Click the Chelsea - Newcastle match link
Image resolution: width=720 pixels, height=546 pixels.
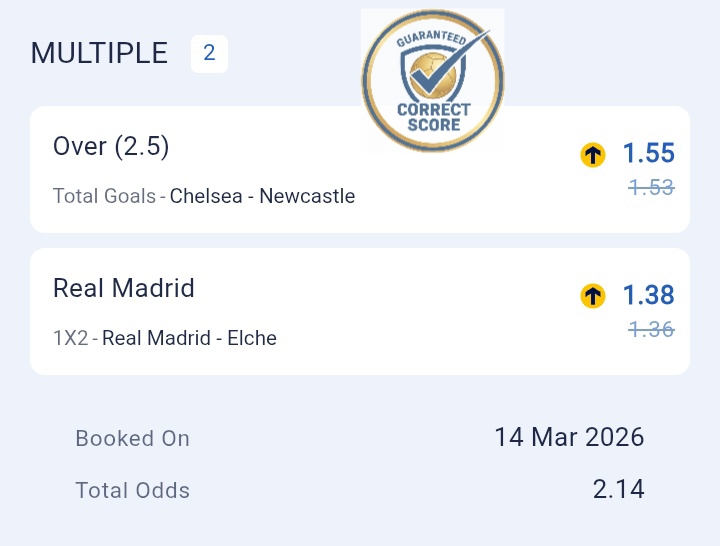click(262, 196)
